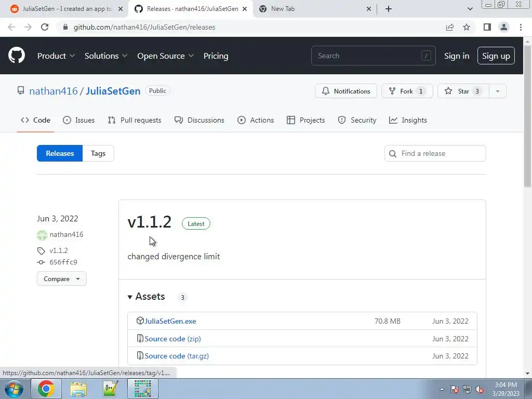Open Chrome from the taskbar
Screen dimensions: 532x399
point(46,389)
